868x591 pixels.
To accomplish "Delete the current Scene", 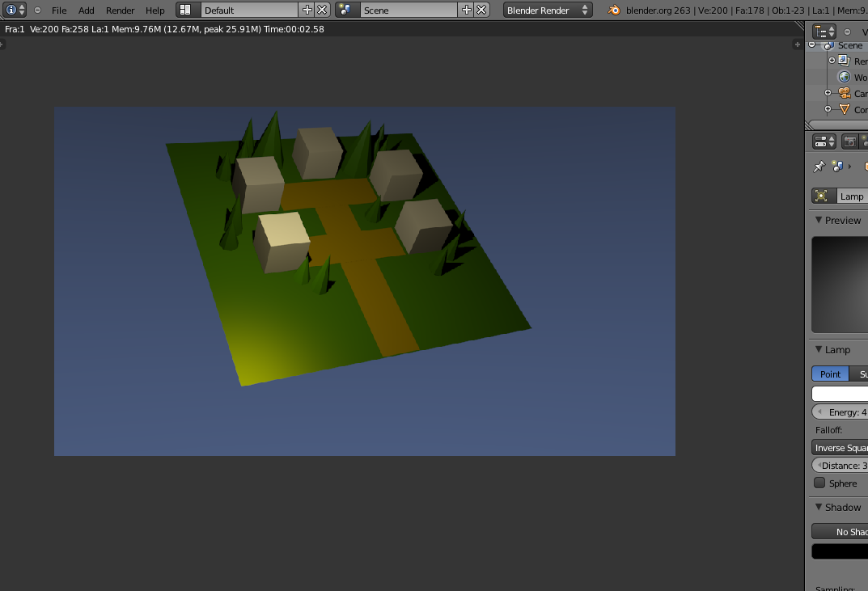I will point(481,10).
